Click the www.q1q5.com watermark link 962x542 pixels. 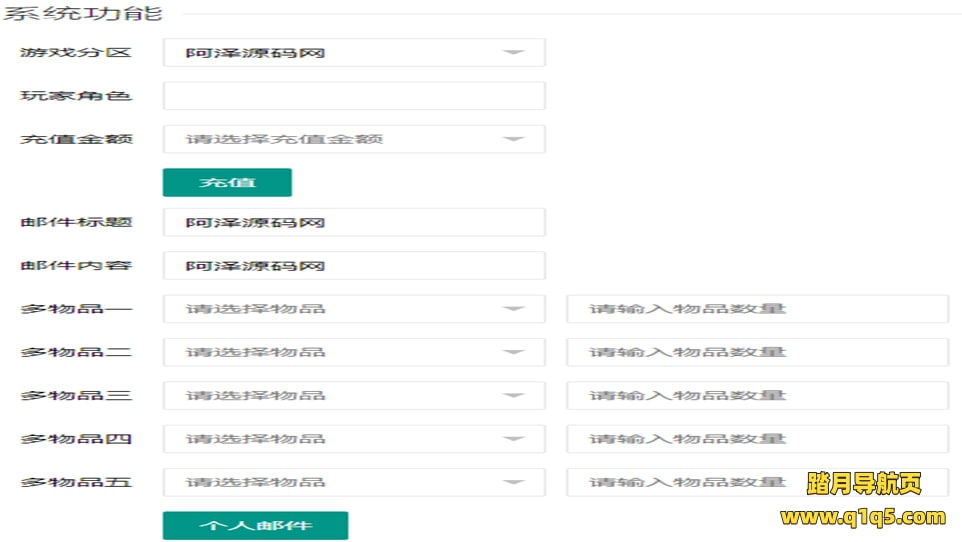coord(862,517)
